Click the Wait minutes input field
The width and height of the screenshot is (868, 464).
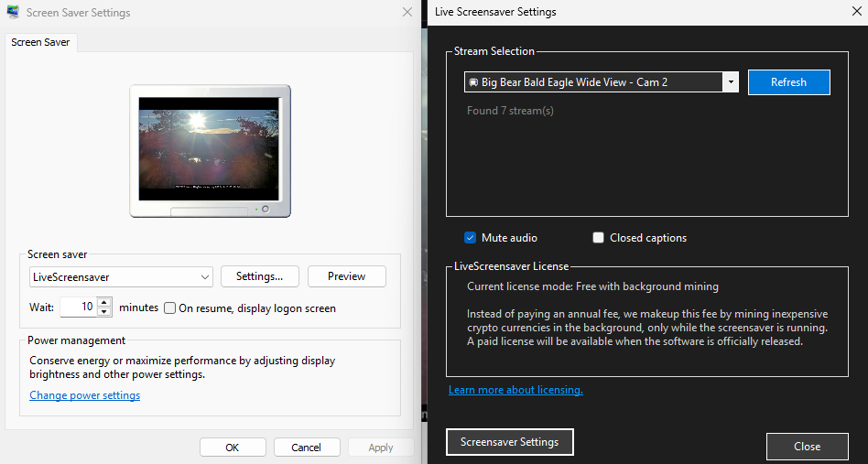(78, 307)
